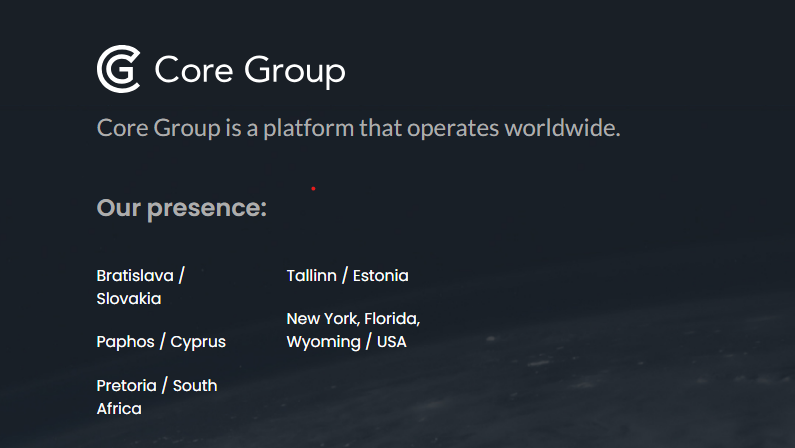Image resolution: width=795 pixels, height=448 pixels.
Task: Select the Pretoria city entry
Action: pyautogui.click(x=126, y=386)
